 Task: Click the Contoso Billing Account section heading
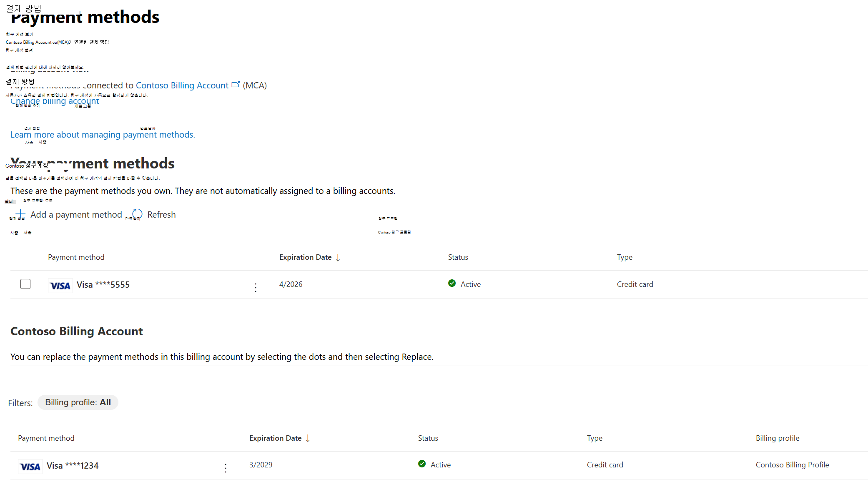(x=77, y=331)
